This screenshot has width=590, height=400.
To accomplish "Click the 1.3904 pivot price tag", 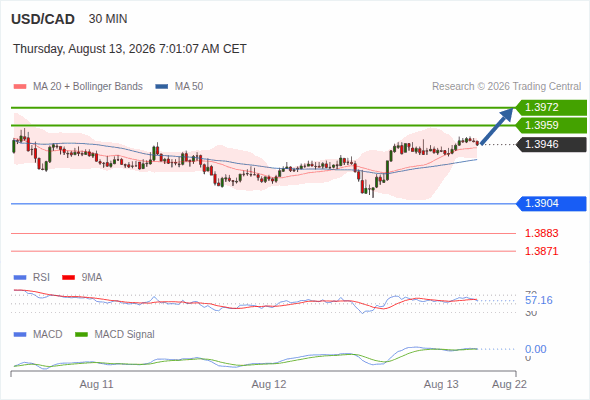I will pos(551,204).
